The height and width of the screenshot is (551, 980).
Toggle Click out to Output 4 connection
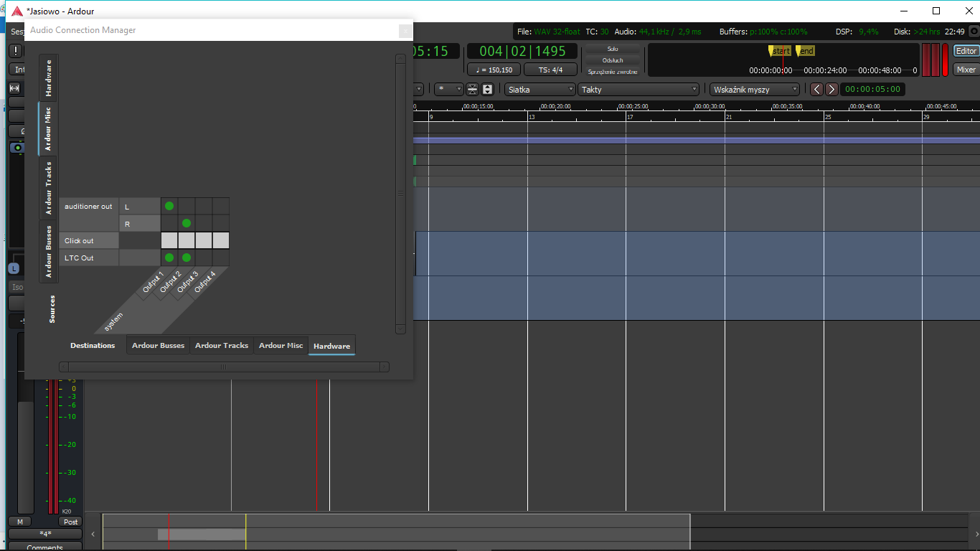pos(221,240)
